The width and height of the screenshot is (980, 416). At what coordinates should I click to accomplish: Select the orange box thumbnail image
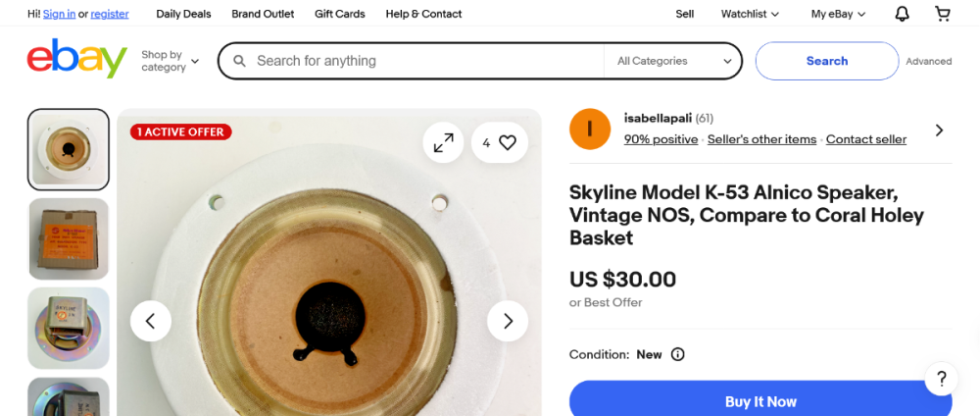click(x=69, y=238)
